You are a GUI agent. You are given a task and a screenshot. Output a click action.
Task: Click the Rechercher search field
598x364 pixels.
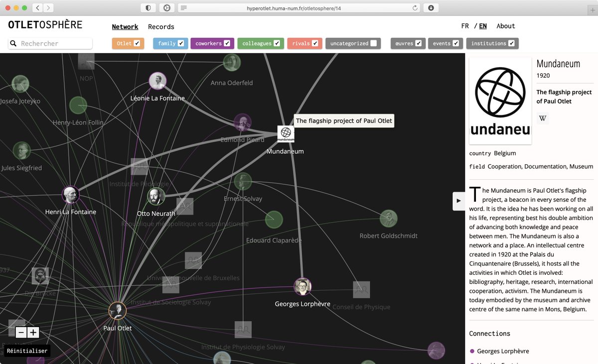point(50,43)
